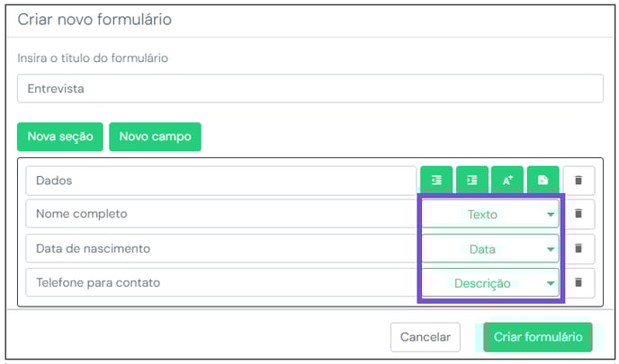Click the Dados section name field
Viewport: 619px width, 364px height.
pos(221,181)
